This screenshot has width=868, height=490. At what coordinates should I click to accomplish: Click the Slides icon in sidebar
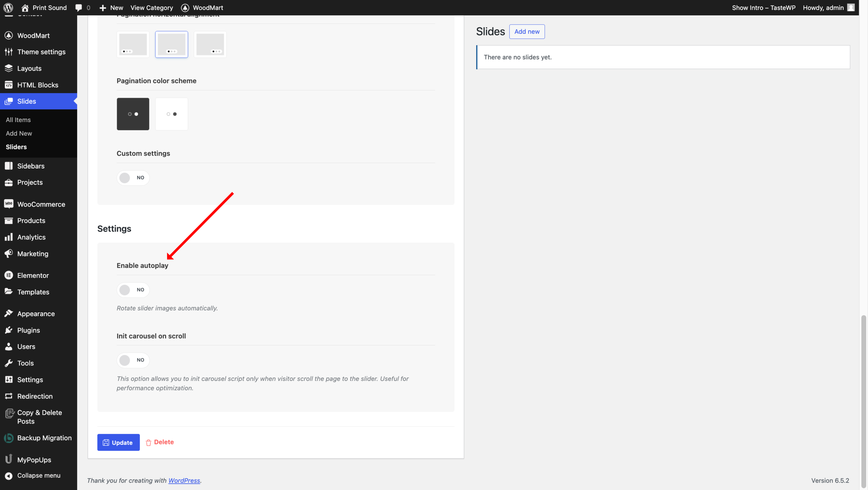click(9, 101)
